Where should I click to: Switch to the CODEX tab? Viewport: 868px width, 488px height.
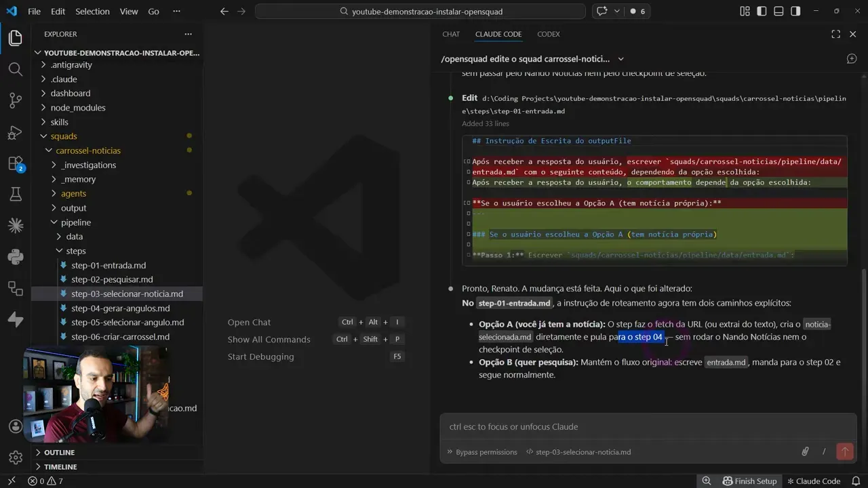[x=548, y=34]
